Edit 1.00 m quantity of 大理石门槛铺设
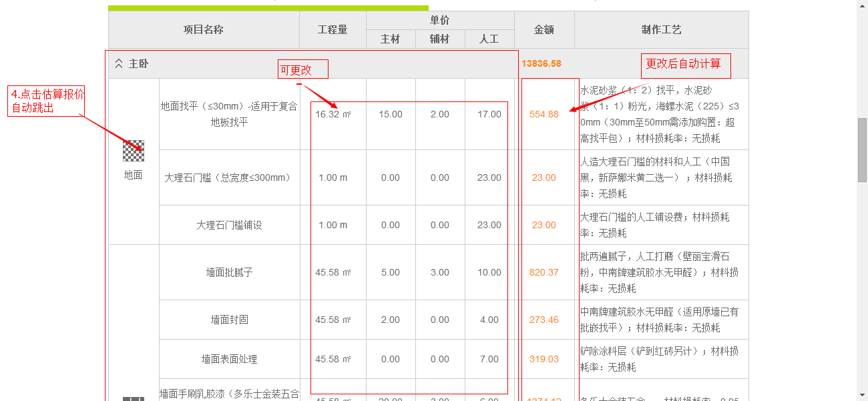 point(333,225)
